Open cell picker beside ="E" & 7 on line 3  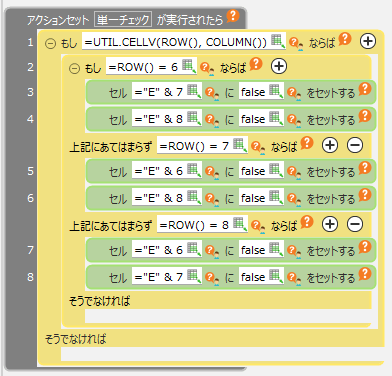(194, 91)
